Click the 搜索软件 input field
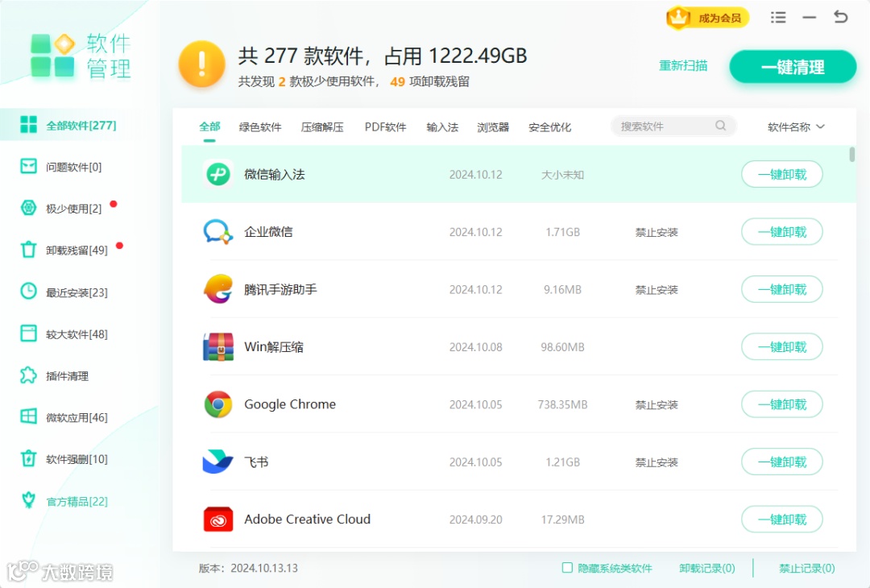Image resolution: width=870 pixels, height=588 pixels. coord(673,126)
